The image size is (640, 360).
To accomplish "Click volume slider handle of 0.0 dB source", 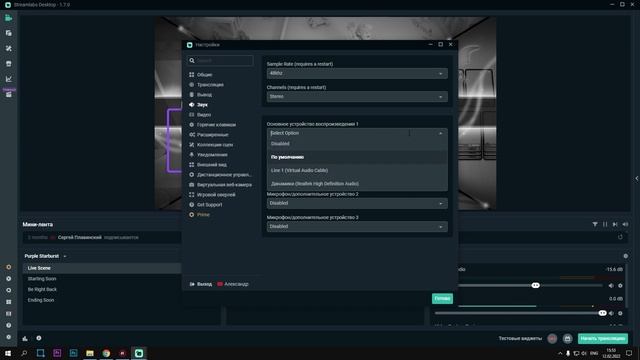I will tap(602, 313).
